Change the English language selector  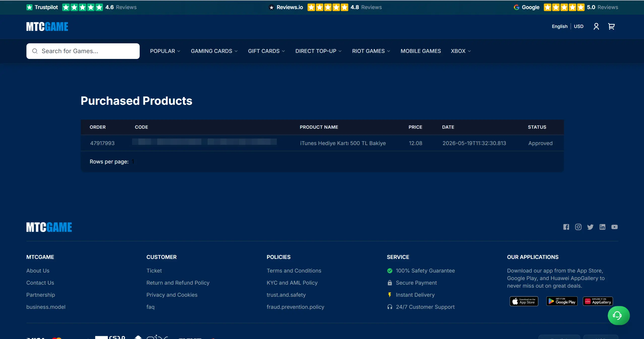pos(559,26)
